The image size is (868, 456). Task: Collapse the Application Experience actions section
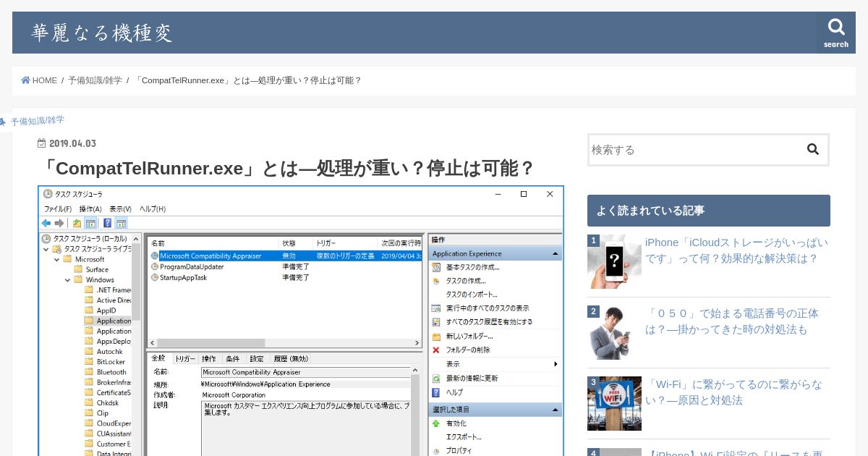[556, 254]
